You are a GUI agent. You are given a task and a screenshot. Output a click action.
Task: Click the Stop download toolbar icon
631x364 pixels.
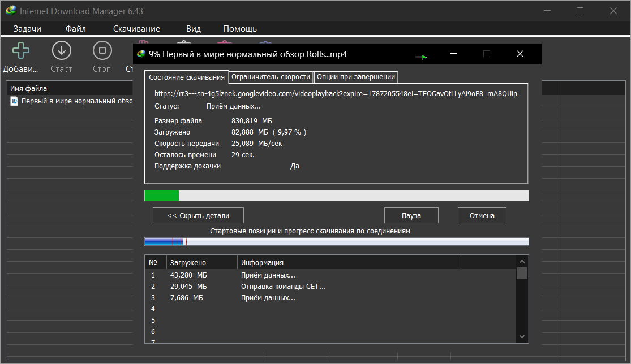102,51
